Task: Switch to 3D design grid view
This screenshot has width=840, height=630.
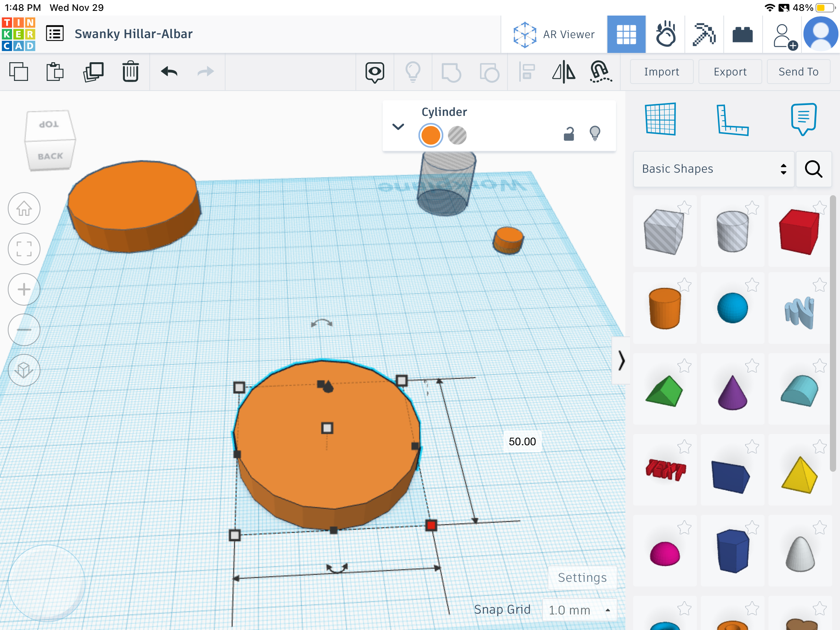Action: (x=626, y=34)
